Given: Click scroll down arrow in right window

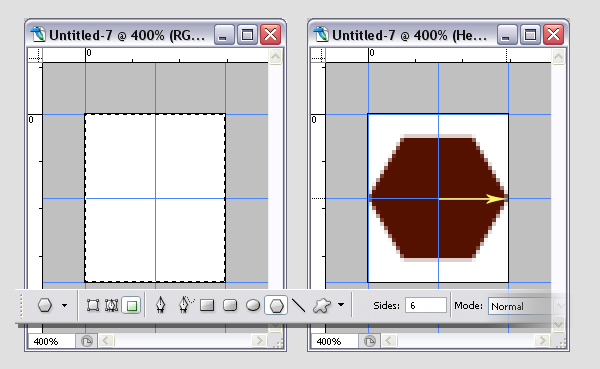Looking at the screenshot, I should [559, 325].
